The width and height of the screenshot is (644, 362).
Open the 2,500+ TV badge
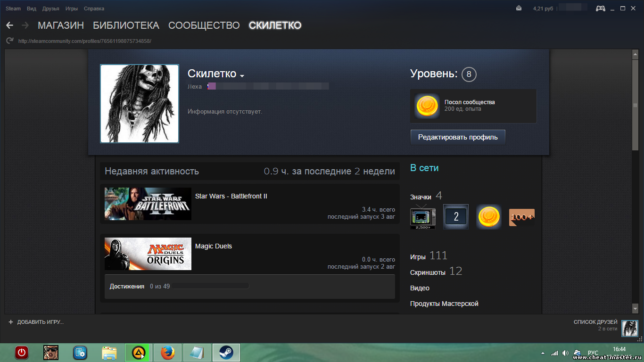423,217
